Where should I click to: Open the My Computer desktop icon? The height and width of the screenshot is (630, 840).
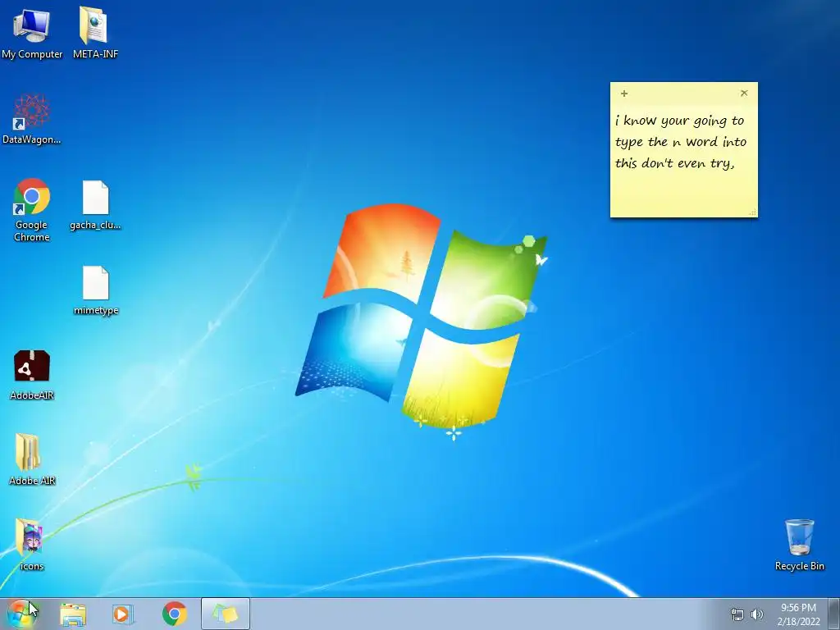point(32,33)
